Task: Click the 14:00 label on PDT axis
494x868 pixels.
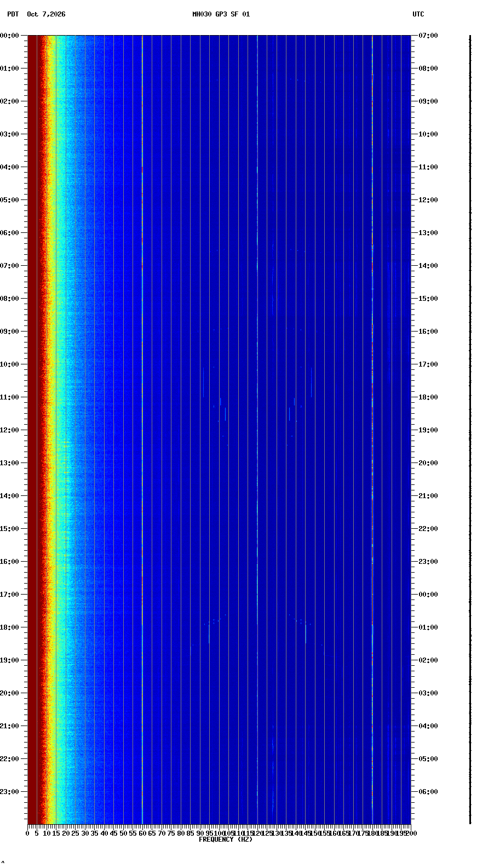Action: point(9,496)
